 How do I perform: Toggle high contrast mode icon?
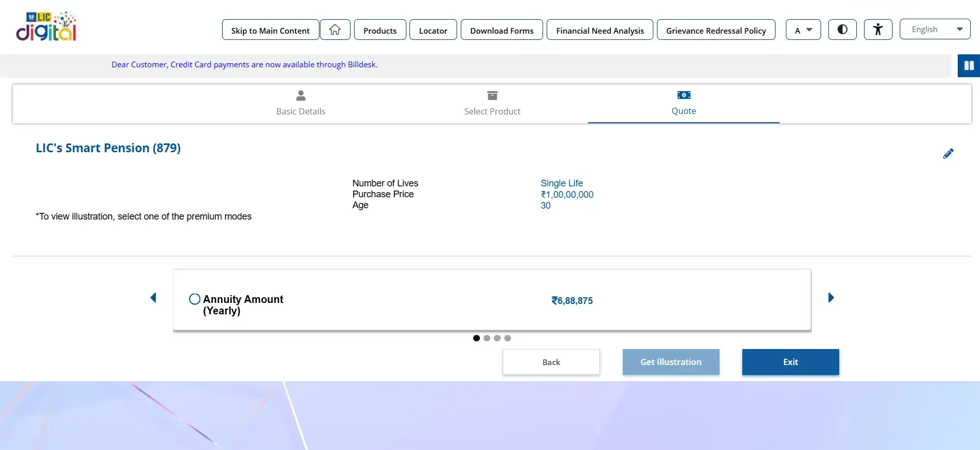coord(842,30)
